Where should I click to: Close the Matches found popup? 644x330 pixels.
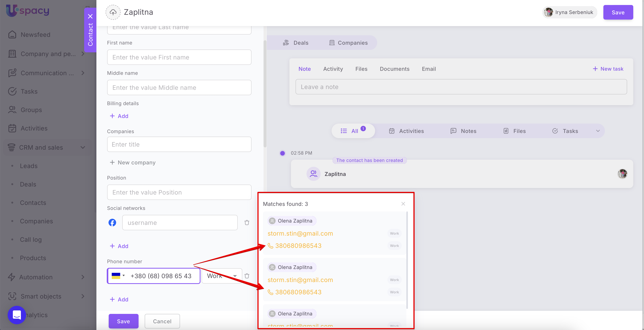coord(403,204)
